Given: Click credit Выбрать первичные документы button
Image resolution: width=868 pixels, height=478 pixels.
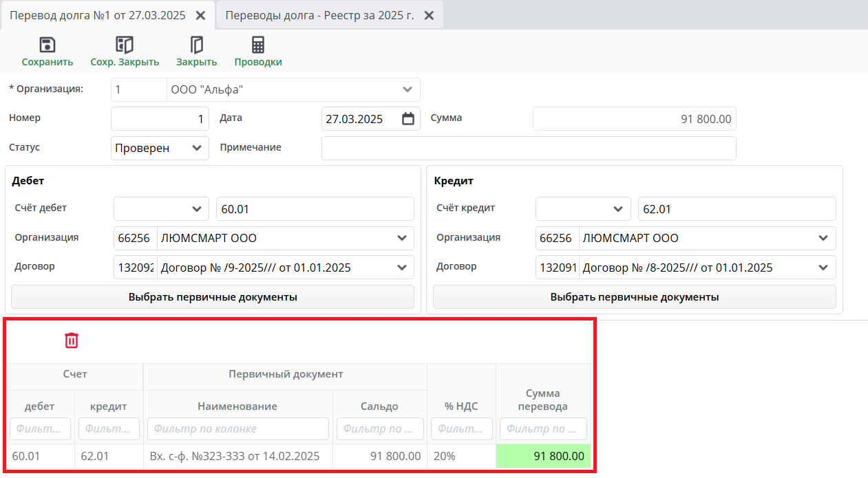Looking at the screenshot, I should [634, 297].
